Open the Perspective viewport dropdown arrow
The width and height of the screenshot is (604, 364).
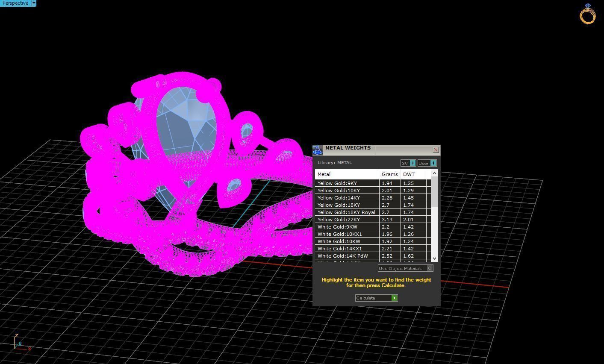[x=34, y=3]
